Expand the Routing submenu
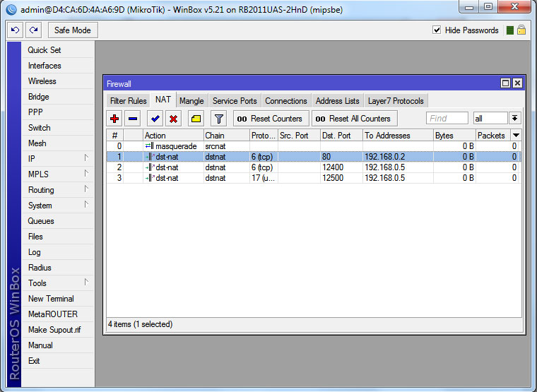The image size is (537, 392). click(55, 190)
